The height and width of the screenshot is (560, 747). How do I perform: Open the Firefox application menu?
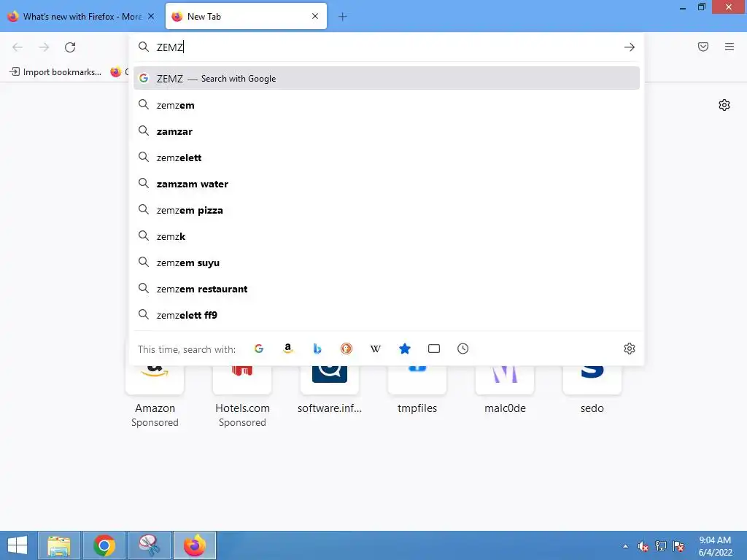(729, 47)
